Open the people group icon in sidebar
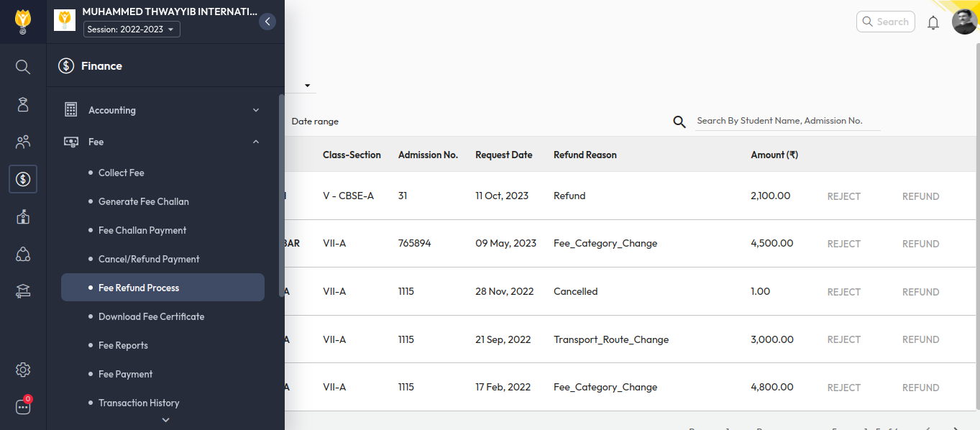The width and height of the screenshot is (980, 430). coord(23,142)
